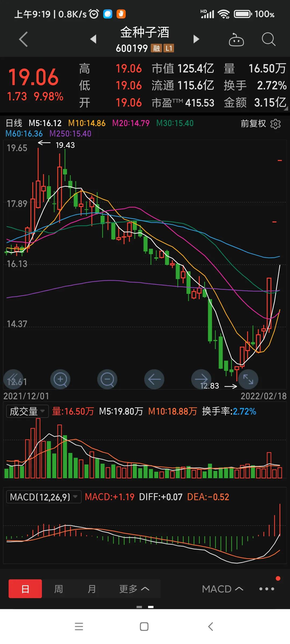Tap the M10:18.88万 volume average label
The height and width of the screenshot is (644, 290).
tap(173, 411)
